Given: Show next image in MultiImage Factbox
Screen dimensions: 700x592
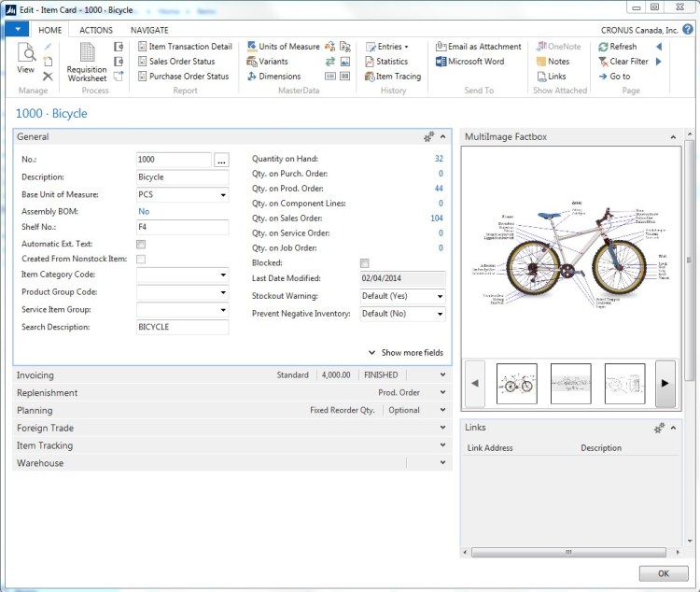Looking at the screenshot, I should point(665,384).
